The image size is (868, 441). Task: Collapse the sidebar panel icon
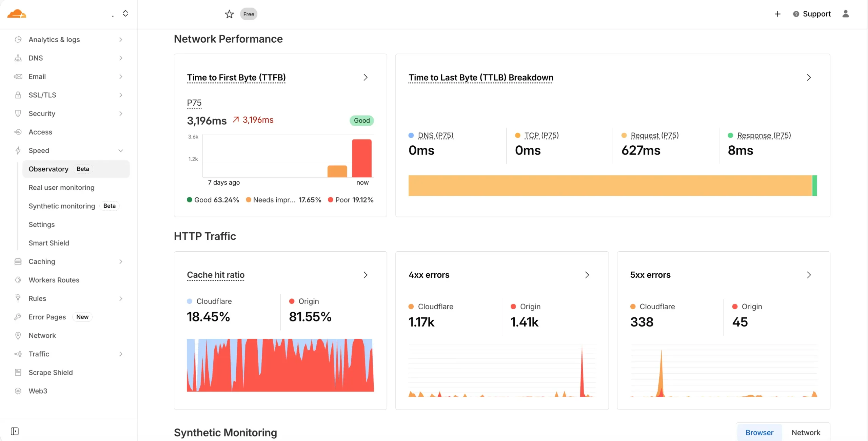15,431
